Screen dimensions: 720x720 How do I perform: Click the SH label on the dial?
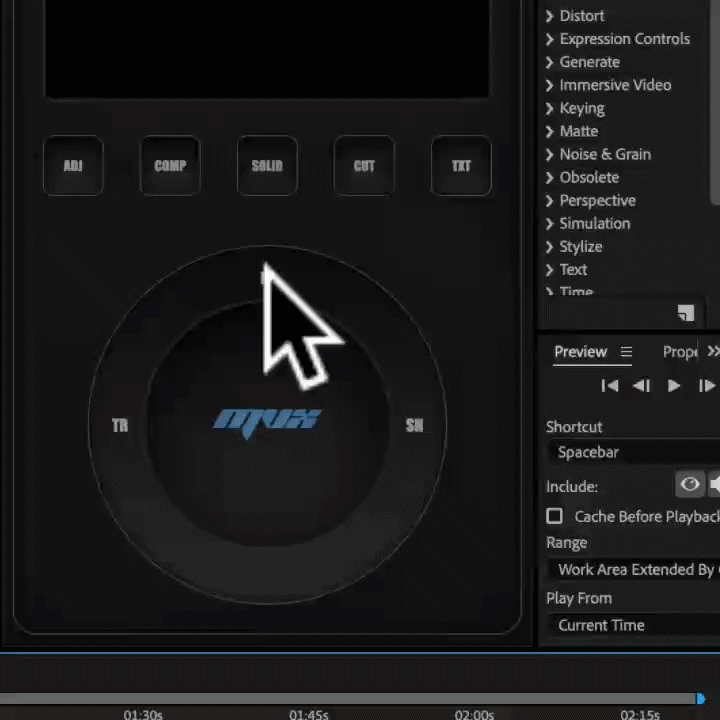(x=414, y=426)
